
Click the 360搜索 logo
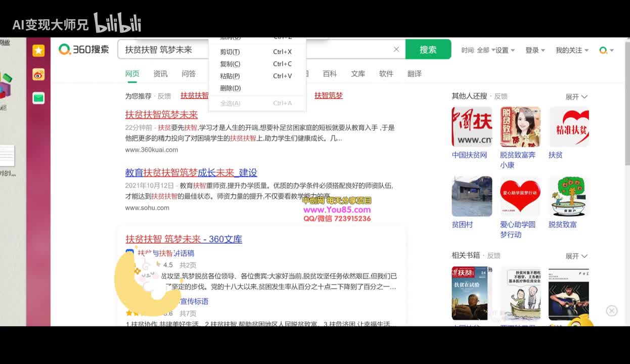coord(84,50)
